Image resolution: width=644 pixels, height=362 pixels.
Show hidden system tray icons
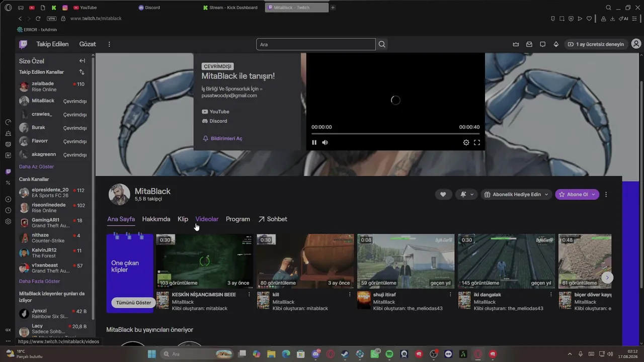pos(570,354)
